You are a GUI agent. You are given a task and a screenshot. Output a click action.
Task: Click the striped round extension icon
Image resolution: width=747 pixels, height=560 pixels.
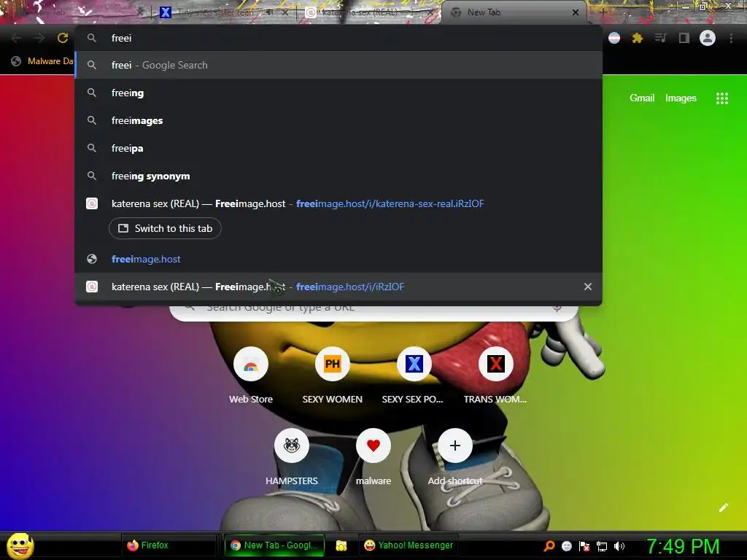click(x=614, y=38)
